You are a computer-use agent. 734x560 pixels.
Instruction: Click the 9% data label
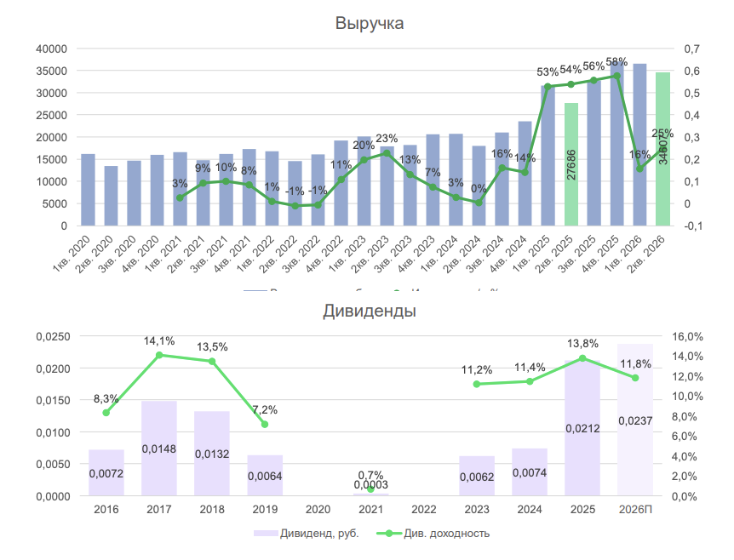[x=203, y=168]
